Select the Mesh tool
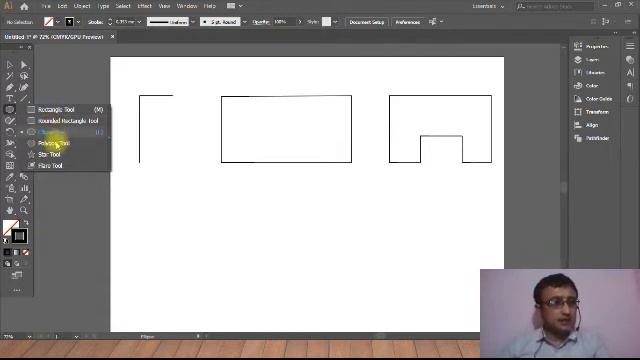 pos(10,166)
